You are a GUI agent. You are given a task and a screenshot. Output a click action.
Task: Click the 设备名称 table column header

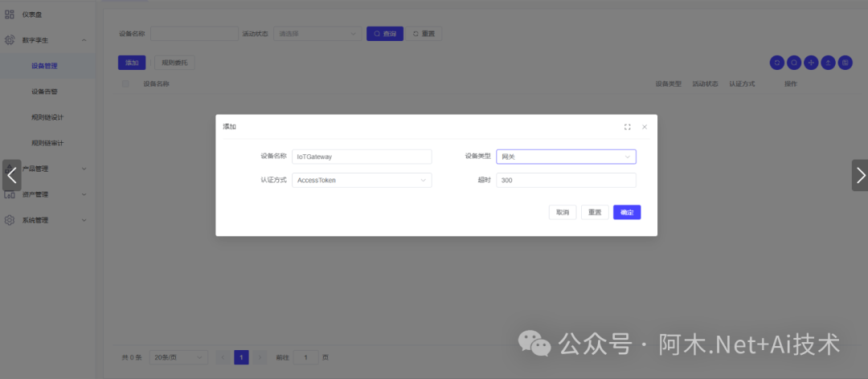[x=156, y=84]
